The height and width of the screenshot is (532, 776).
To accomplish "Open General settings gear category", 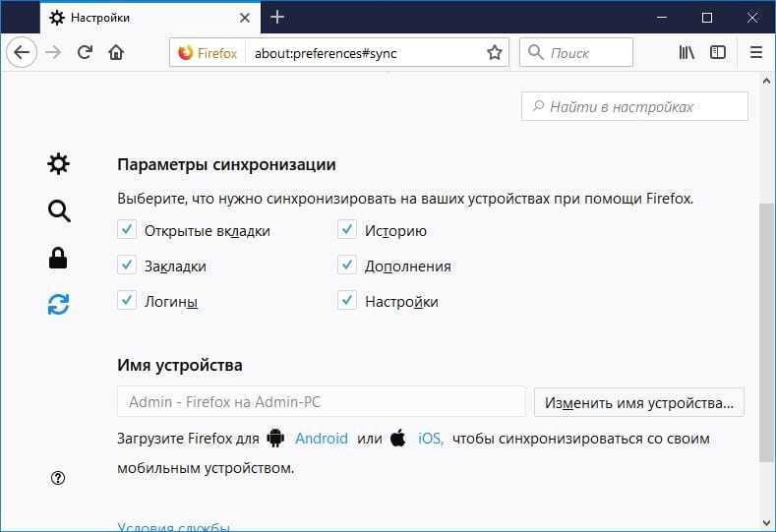I will tap(58, 163).
